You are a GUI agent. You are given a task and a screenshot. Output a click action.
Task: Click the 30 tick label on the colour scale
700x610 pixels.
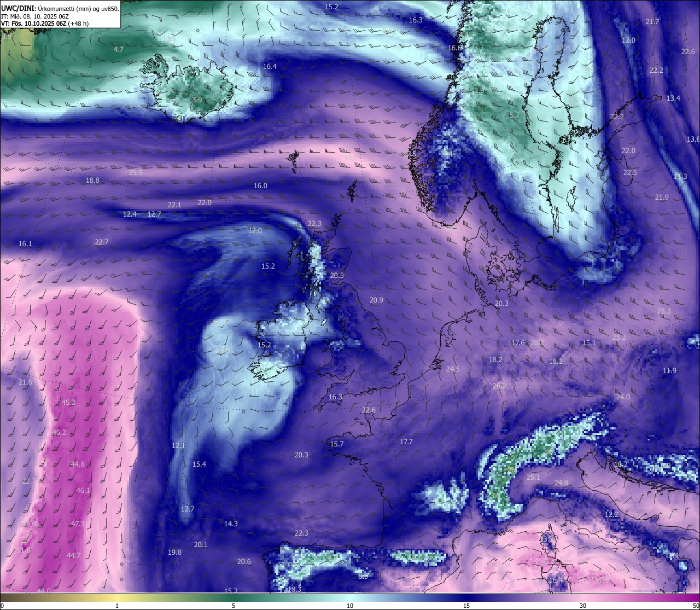[x=583, y=605]
